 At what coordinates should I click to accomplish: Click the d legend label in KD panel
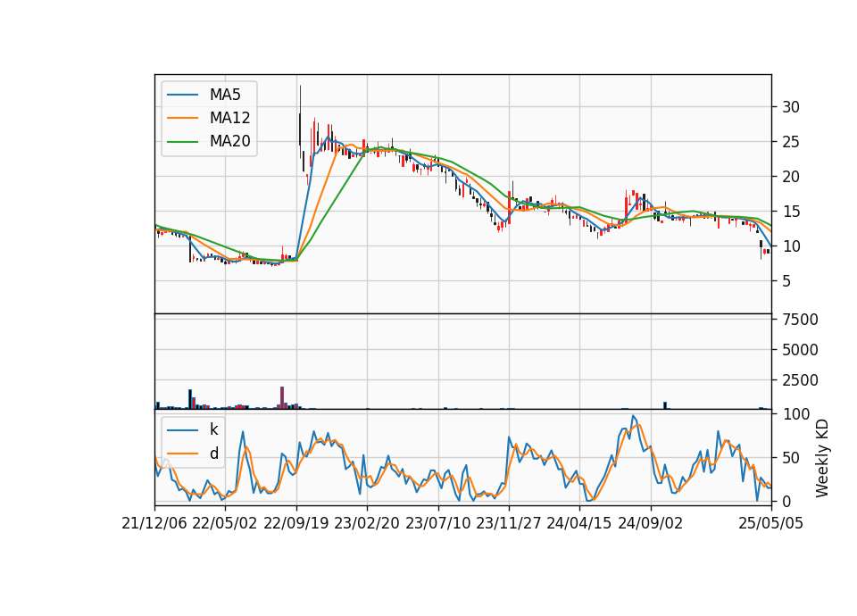(x=213, y=454)
